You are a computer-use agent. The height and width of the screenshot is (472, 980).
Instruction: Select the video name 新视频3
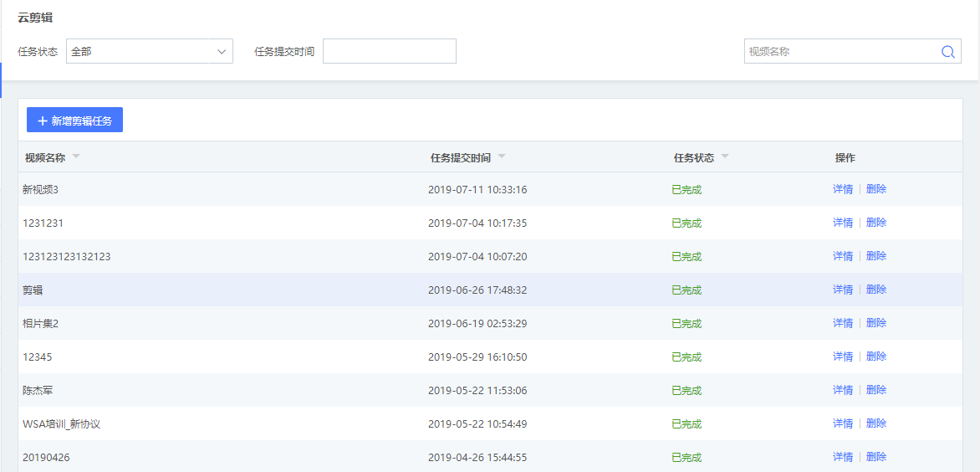[40, 189]
